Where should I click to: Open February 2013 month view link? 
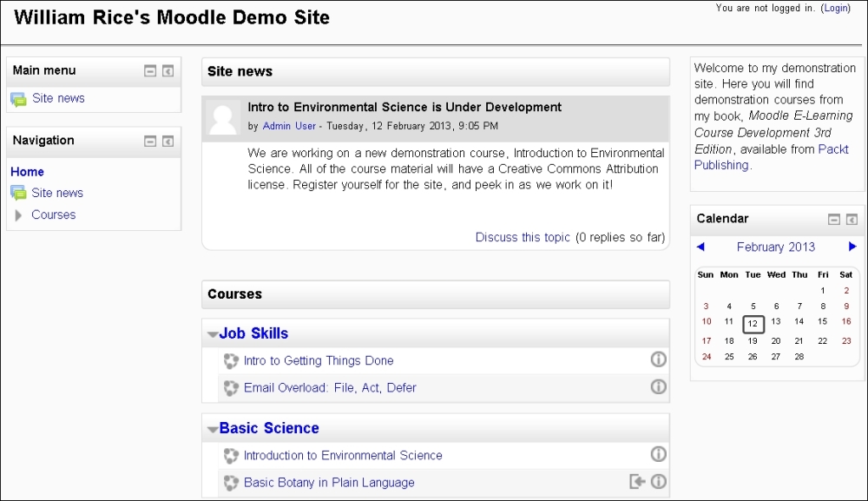(775, 247)
